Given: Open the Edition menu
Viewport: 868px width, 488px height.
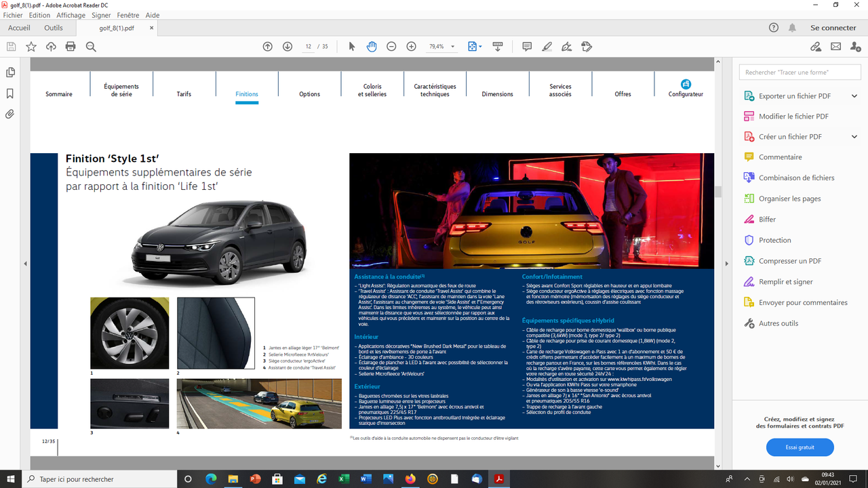Looking at the screenshot, I should 39,15.
